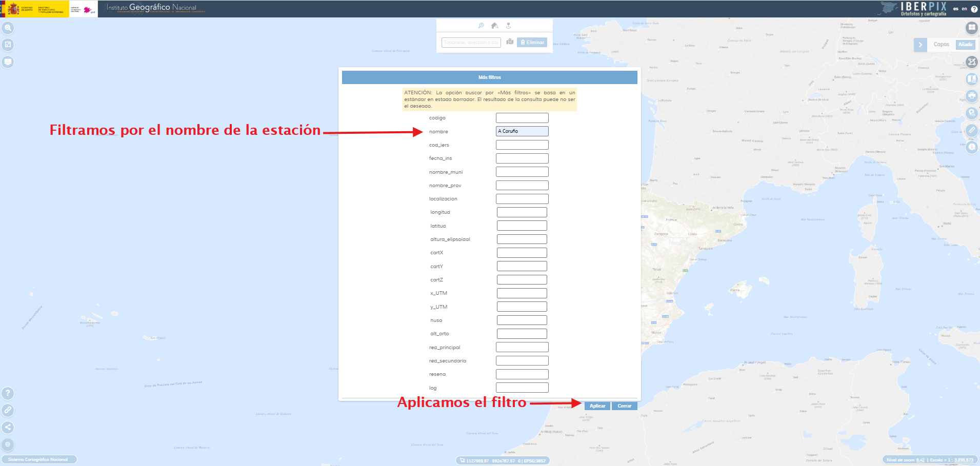Open the background map grid selector icon
Viewport: 980px width, 466px height.
[x=971, y=28]
